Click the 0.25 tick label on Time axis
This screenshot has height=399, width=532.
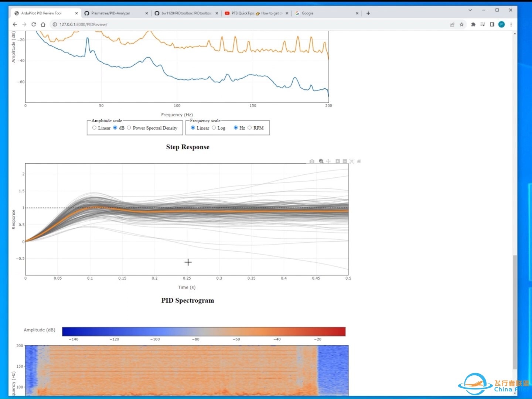pyautogui.click(x=187, y=278)
